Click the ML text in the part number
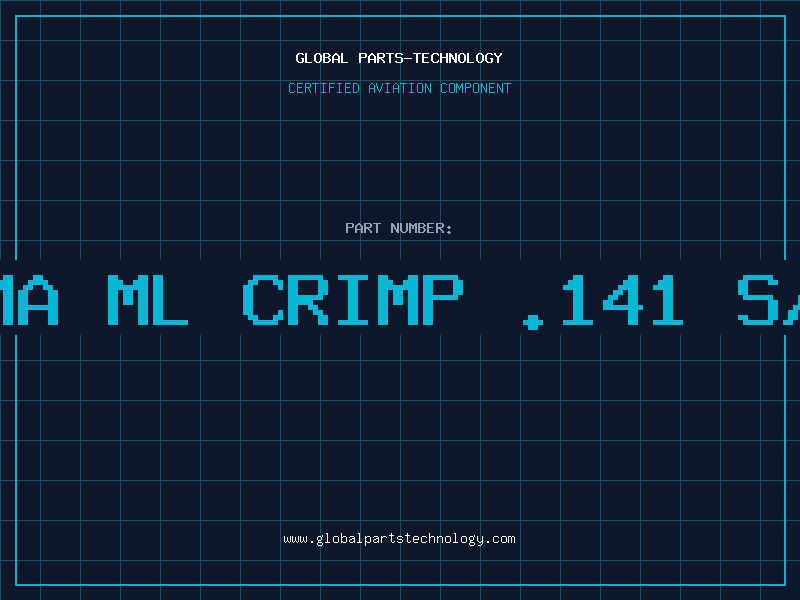Image resolution: width=800 pixels, height=600 pixels. [x=148, y=300]
